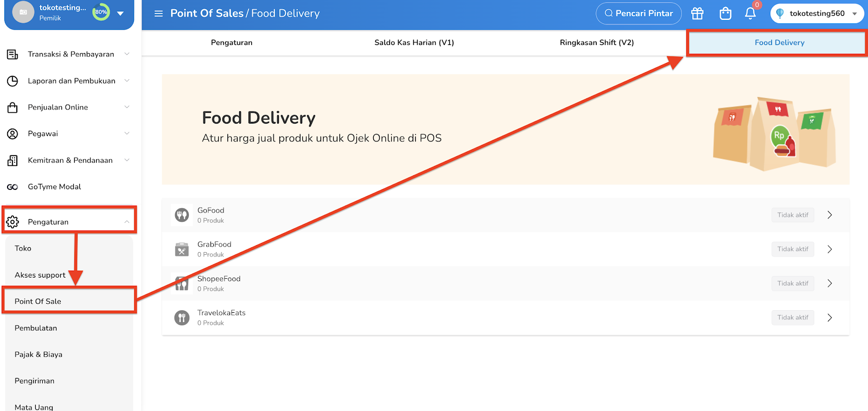Click the TravelokaEats service icon
This screenshot has height=411, width=868.
(x=182, y=318)
